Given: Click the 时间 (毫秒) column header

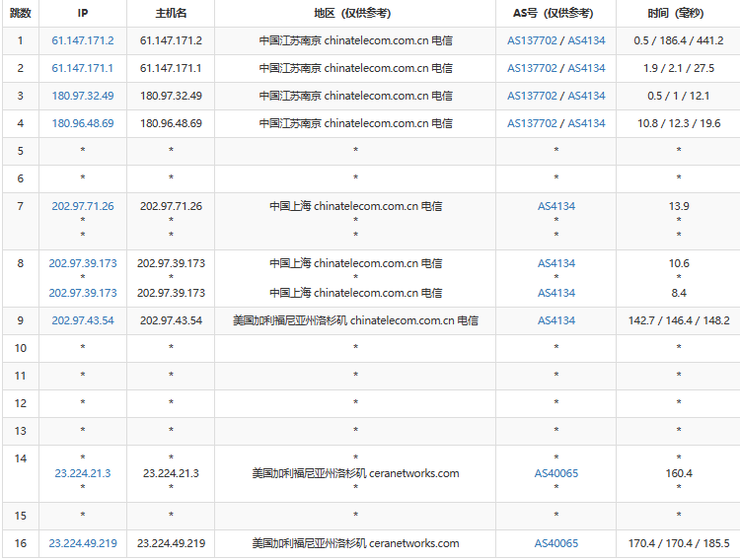Looking at the screenshot, I should point(675,13).
